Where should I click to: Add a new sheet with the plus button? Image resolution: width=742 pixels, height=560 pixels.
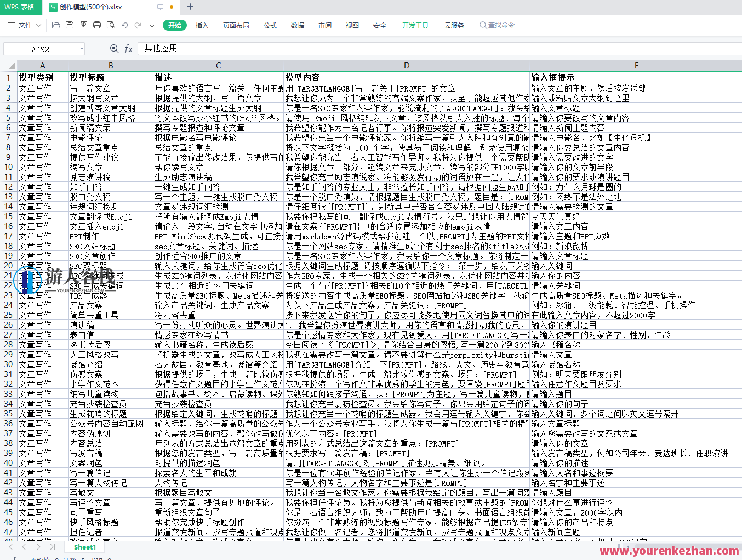pos(112,547)
